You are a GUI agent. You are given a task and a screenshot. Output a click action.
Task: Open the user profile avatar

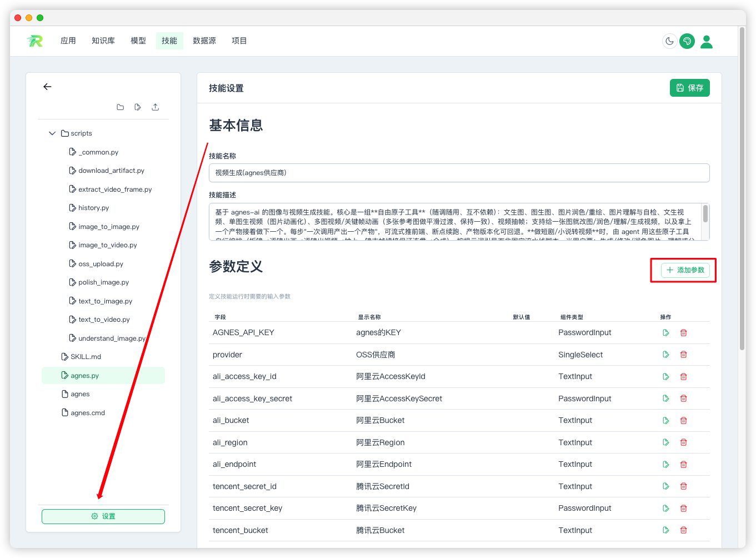[707, 42]
